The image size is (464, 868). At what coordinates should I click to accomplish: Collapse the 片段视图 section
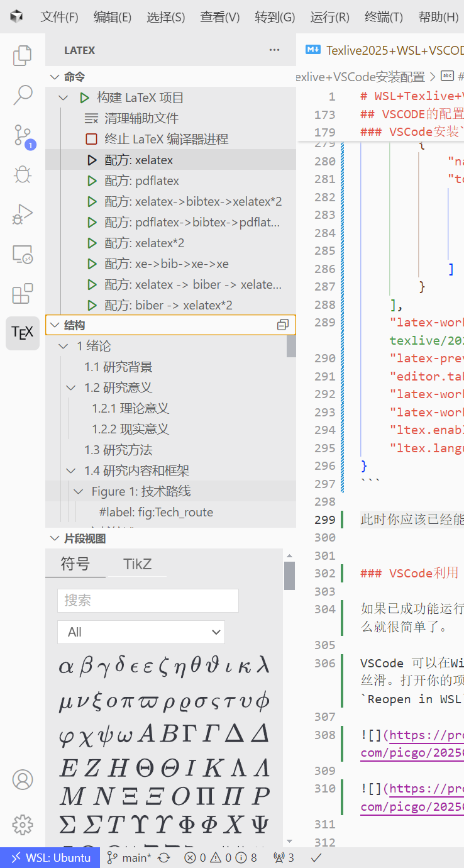tap(55, 539)
